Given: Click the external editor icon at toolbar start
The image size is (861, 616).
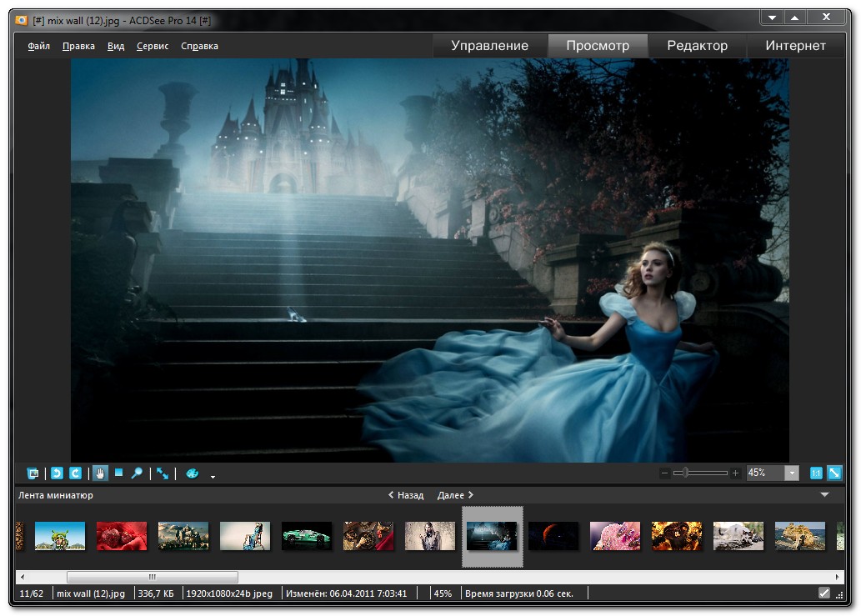Looking at the screenshot, I should click(33, 473).
